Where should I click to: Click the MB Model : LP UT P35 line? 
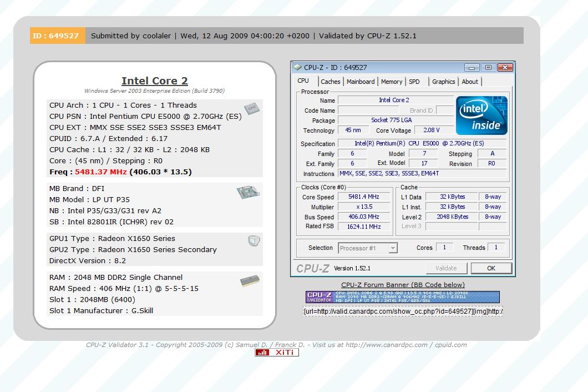click(x=90, y=199)
